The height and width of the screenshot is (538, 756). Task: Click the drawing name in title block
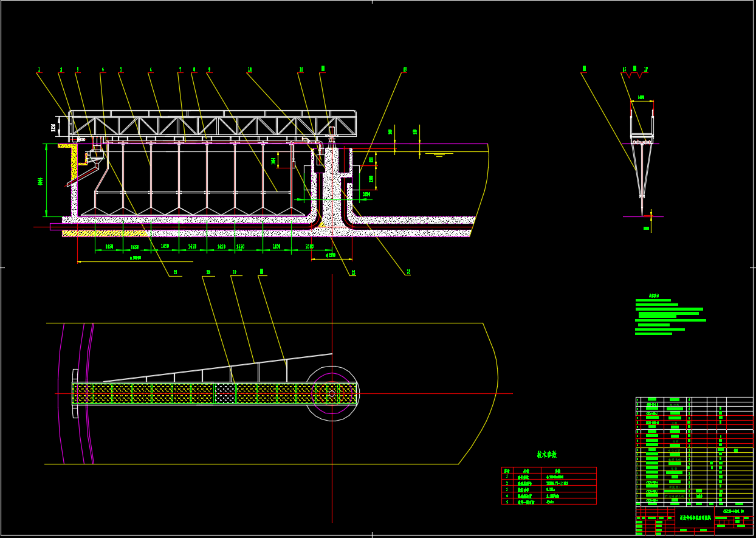694,518
